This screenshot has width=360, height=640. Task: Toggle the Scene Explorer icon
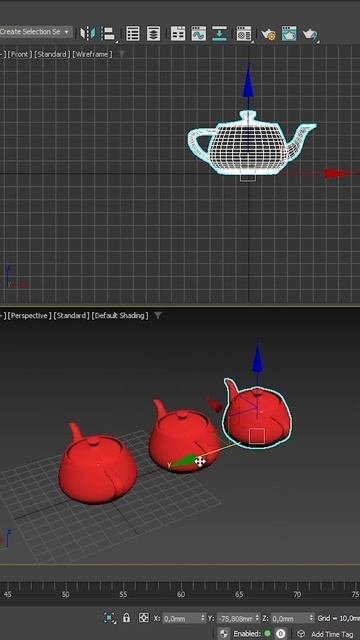pos(133,33)
